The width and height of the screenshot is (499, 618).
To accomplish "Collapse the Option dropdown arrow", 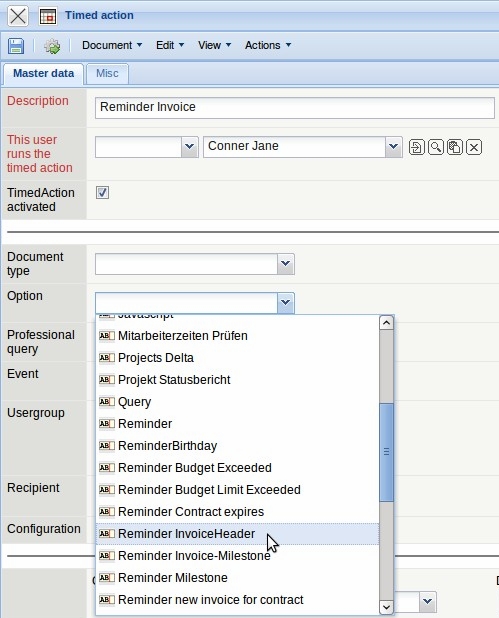I will click(286, 303).
